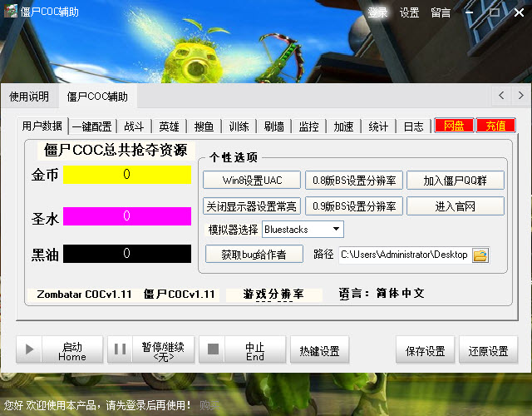Switch to the 使用说明 tab
Screen dimensions: 532x416
click(x=29, y=97)
